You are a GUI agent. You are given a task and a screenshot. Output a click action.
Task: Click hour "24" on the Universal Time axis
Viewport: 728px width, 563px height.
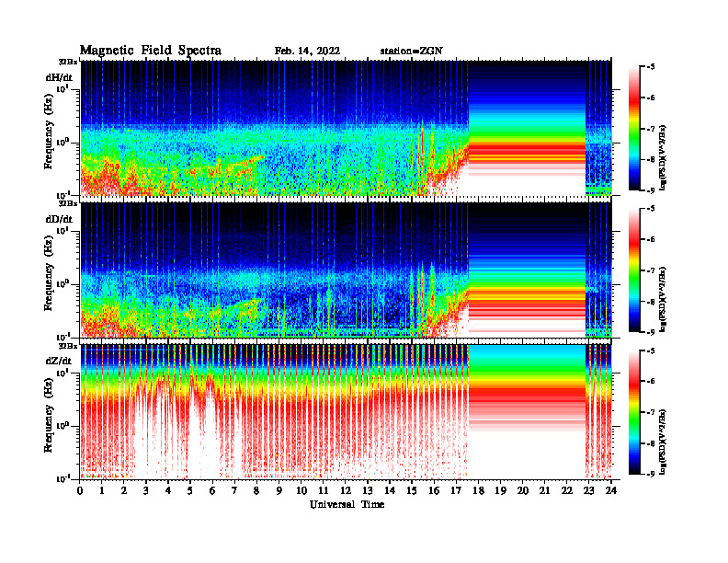click(611, 490)
